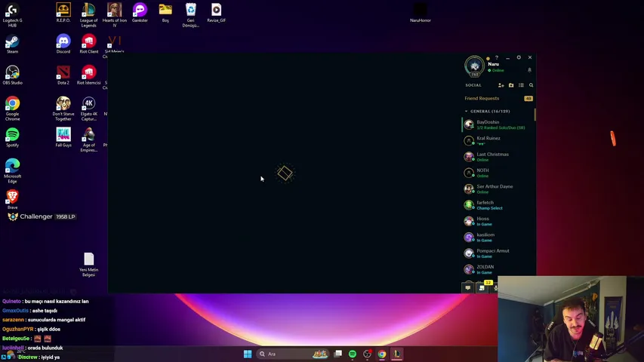Image resolution: width=644 pixels, height=362 pixels.
Task: Open Logitech G HUB desktop shortcut
Action: tap(12, 14)
